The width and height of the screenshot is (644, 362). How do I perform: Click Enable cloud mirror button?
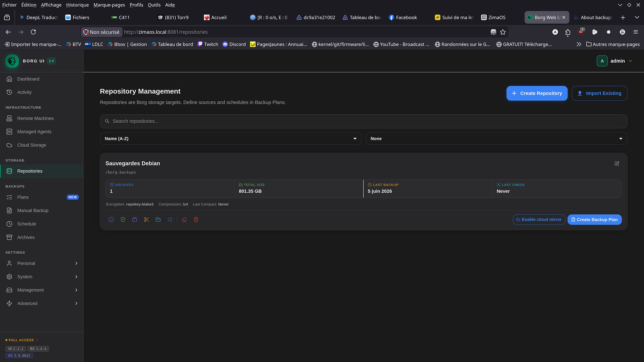pos(539,220)
